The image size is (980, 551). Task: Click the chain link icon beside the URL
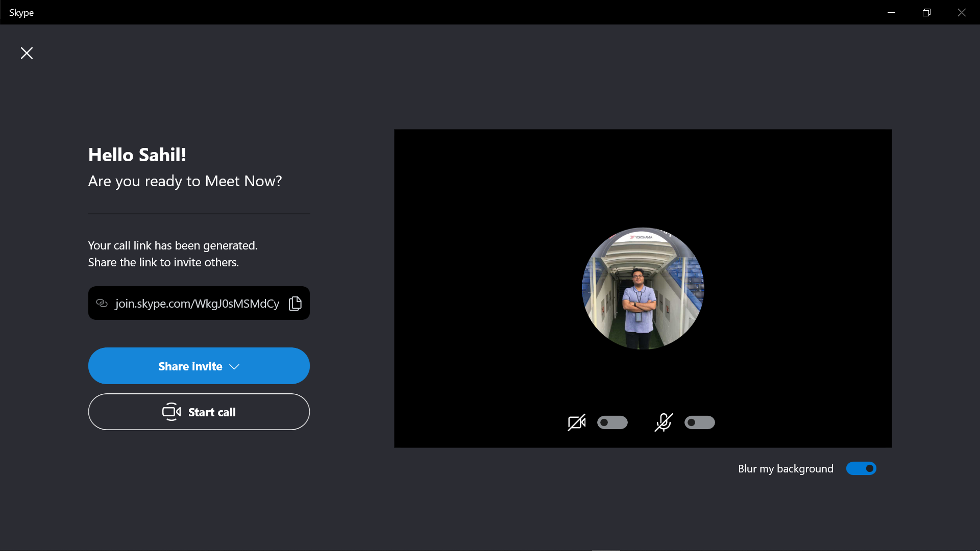coord(102,304)
